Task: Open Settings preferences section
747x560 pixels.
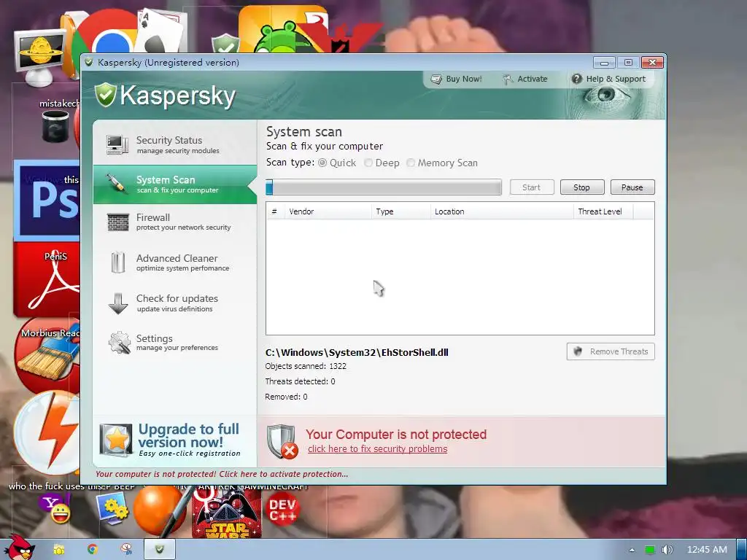Action: [175, 343]
